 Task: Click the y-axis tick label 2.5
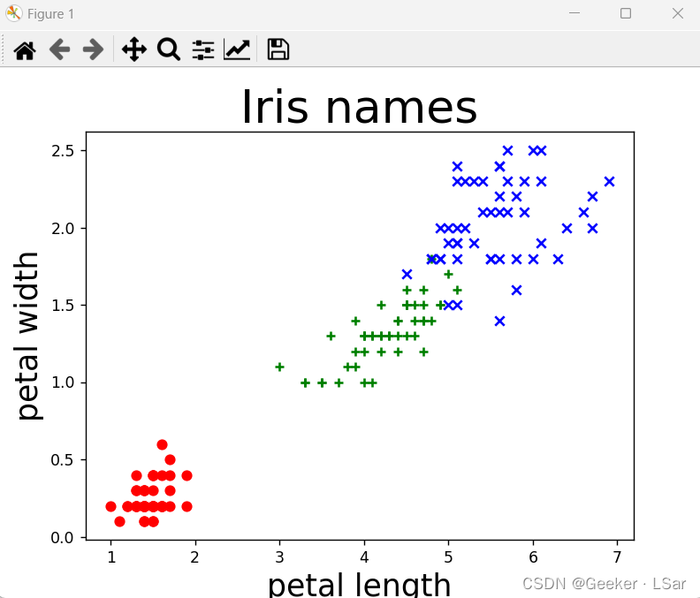[x=63, y=151]
